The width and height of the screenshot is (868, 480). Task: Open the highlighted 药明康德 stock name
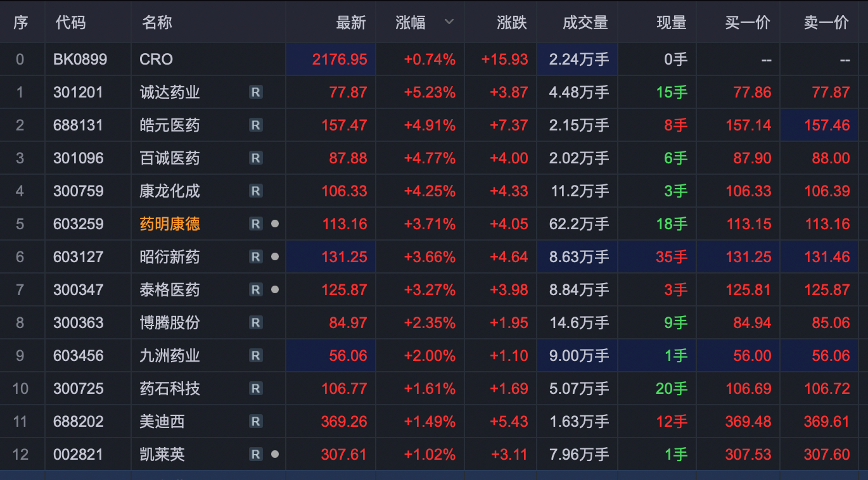tap(170, 224)
